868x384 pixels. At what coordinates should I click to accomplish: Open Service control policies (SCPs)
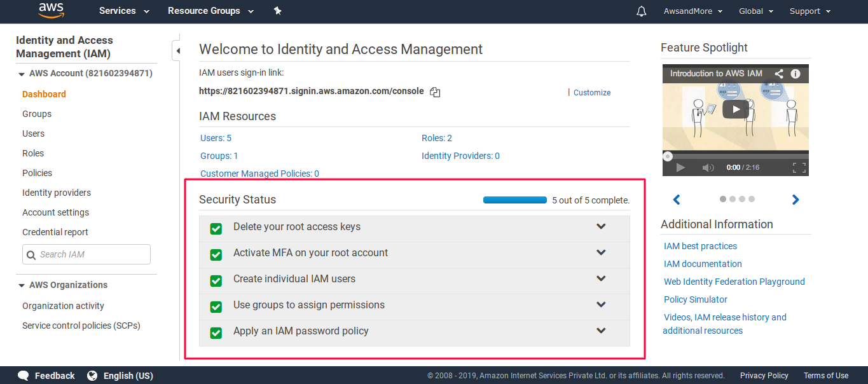coord(81,326)
